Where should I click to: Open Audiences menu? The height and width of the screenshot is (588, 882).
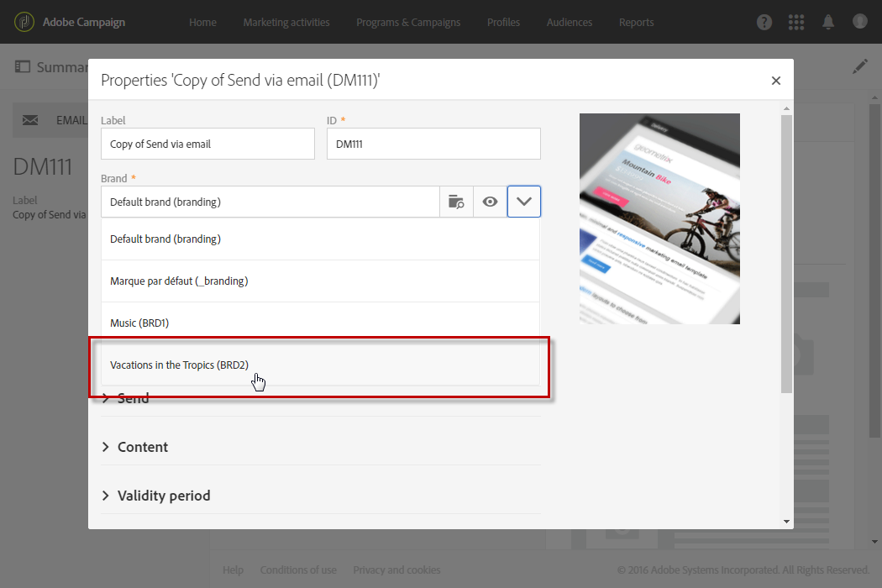(x=570, y=23)
